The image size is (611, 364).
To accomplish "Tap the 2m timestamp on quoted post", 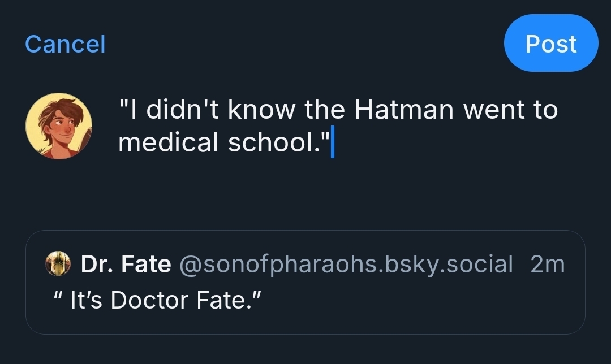I will [x=547, y=264].
